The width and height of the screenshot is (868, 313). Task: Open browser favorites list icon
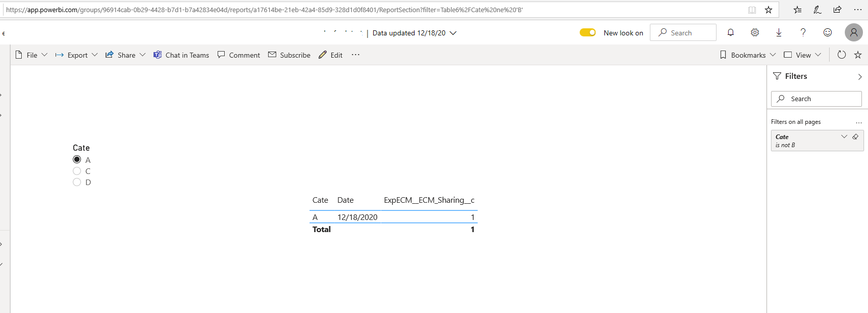tap(797, 10)
